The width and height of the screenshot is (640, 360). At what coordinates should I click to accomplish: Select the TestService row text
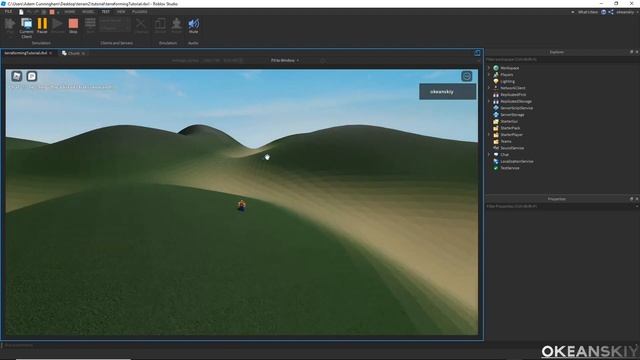(x=510, y=168)
